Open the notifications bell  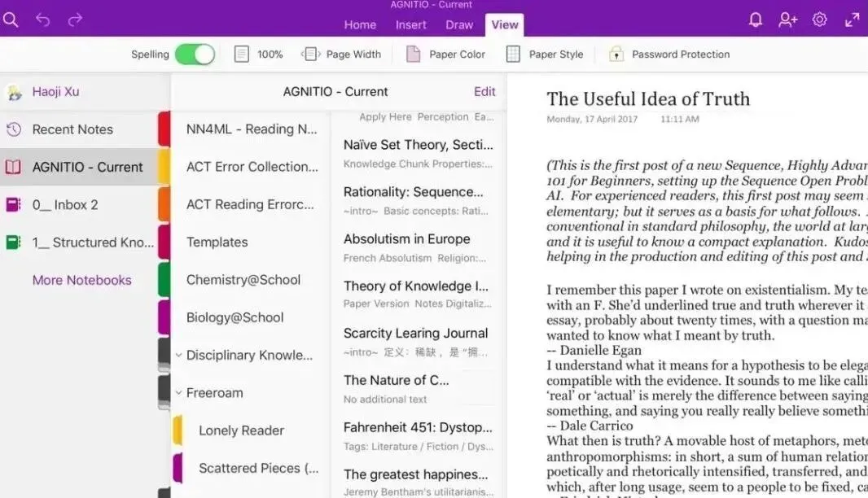coord(755,20)
